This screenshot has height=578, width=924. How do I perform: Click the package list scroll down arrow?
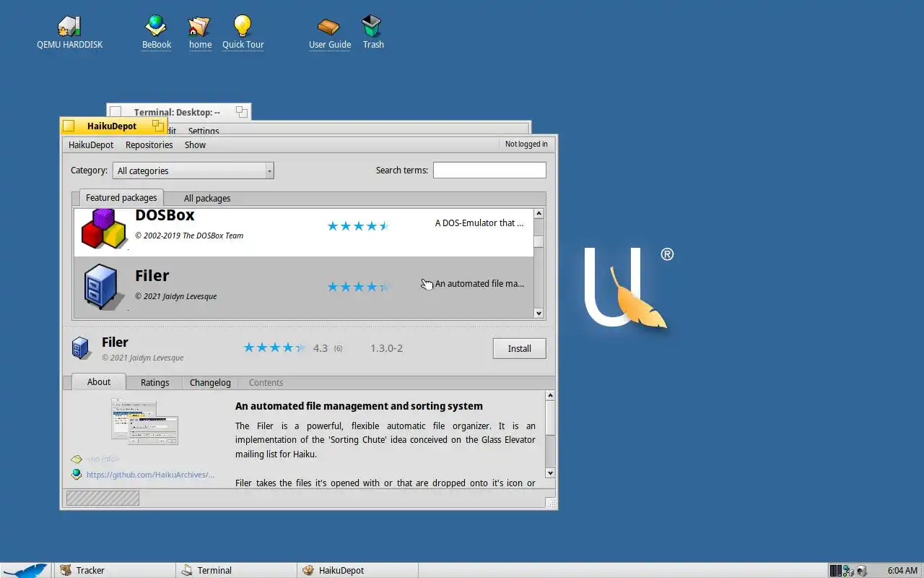coord(539,313)
